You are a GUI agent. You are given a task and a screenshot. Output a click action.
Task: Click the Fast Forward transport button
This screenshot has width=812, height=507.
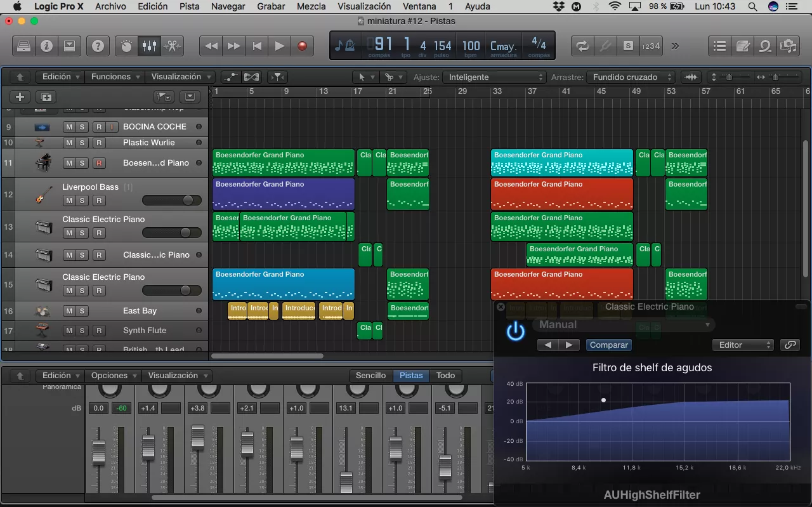click(233, 46)
